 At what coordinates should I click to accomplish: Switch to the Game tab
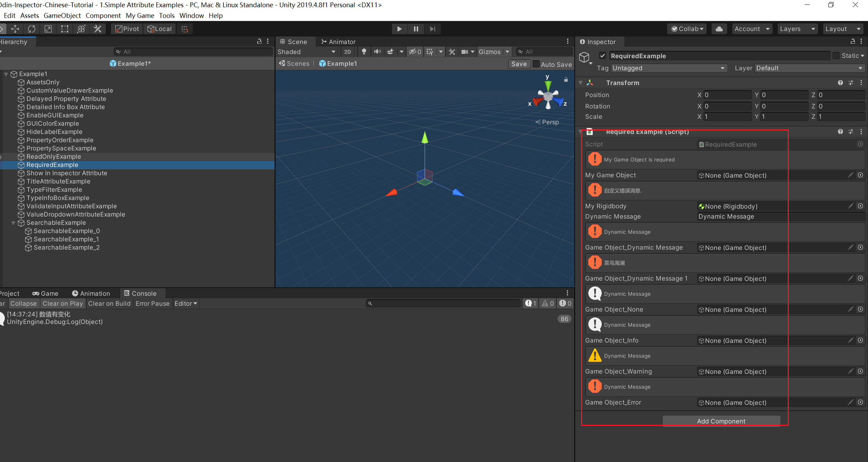click(45, 293)
